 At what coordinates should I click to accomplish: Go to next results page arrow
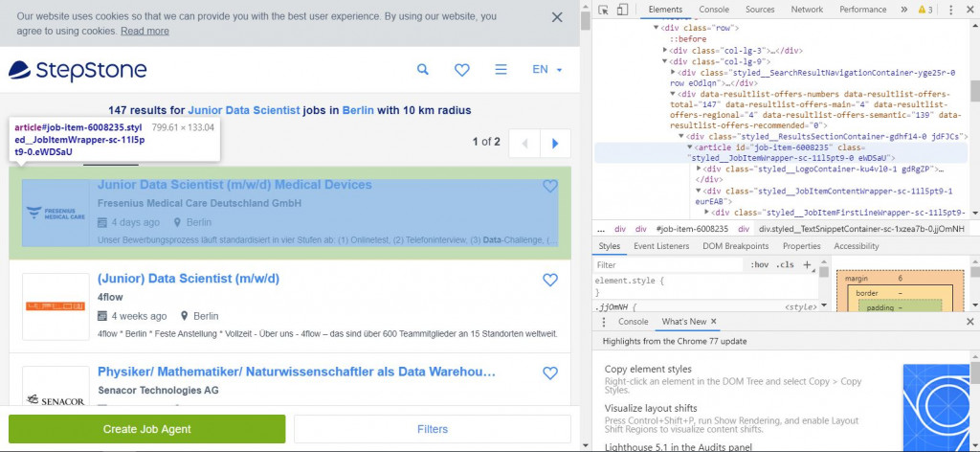click(x=555, y=143)
